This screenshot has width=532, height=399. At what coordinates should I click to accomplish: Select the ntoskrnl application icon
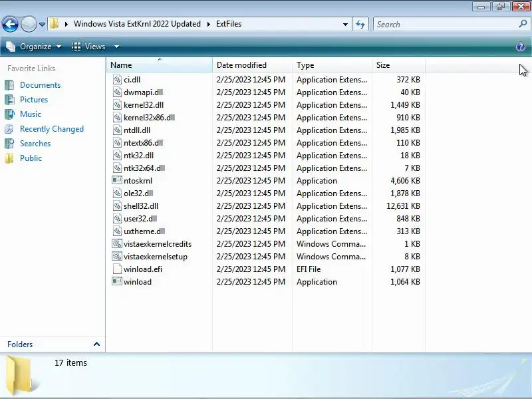click(117, 180)
